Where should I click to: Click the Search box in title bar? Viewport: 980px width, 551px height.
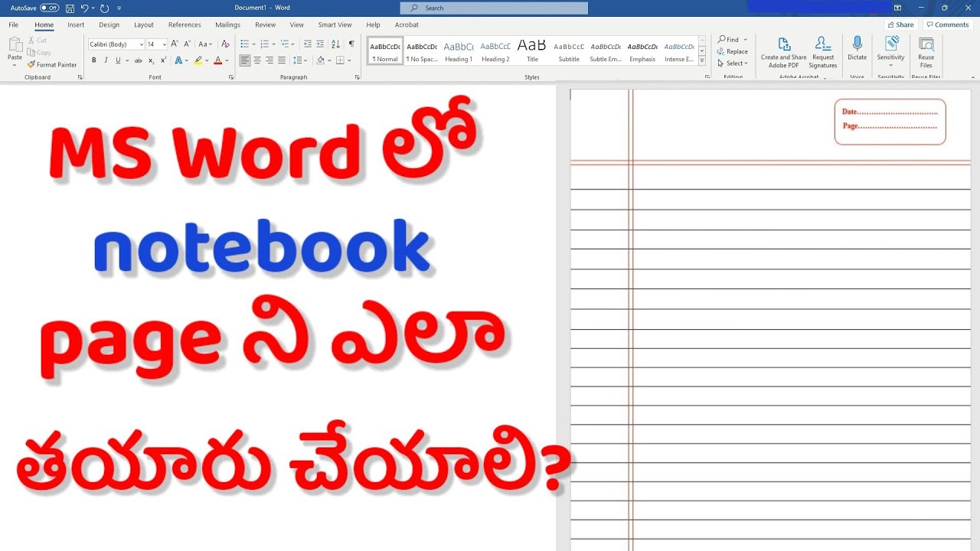point(494,8)
